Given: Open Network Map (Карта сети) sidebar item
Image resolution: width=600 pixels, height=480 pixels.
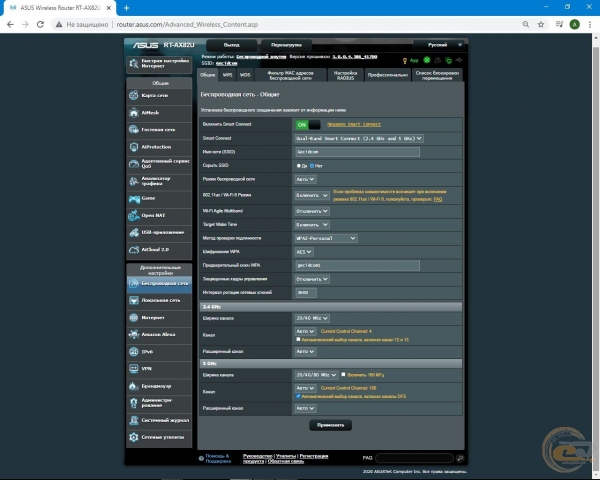Looking at the screenshot, I should [x=159, y=95].
